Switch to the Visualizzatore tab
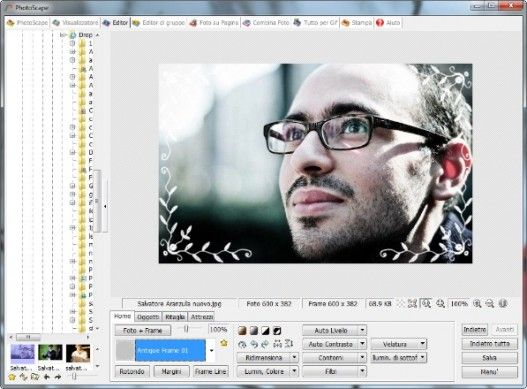This screenshot has width=527, height=389. [76, 23]
